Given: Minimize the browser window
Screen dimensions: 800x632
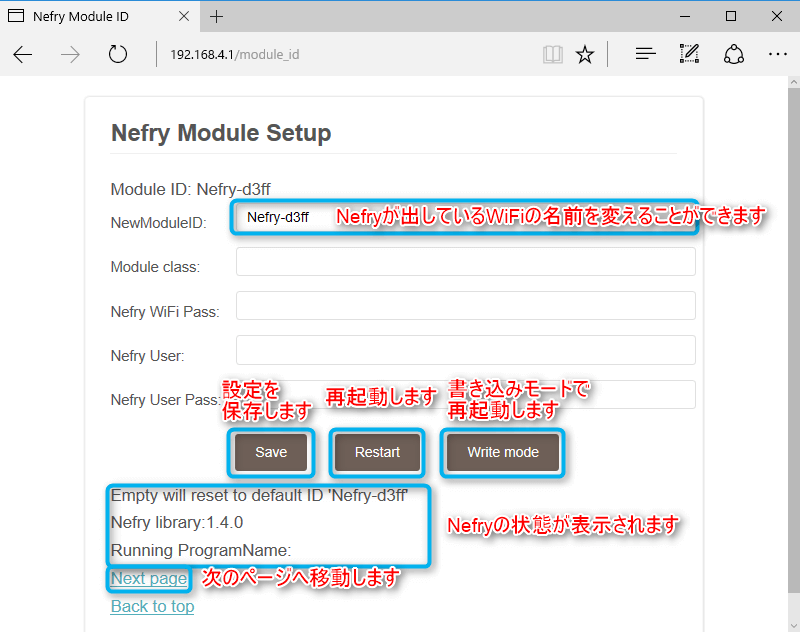Looking at the screenshot, I should click(x=685, y=16).
